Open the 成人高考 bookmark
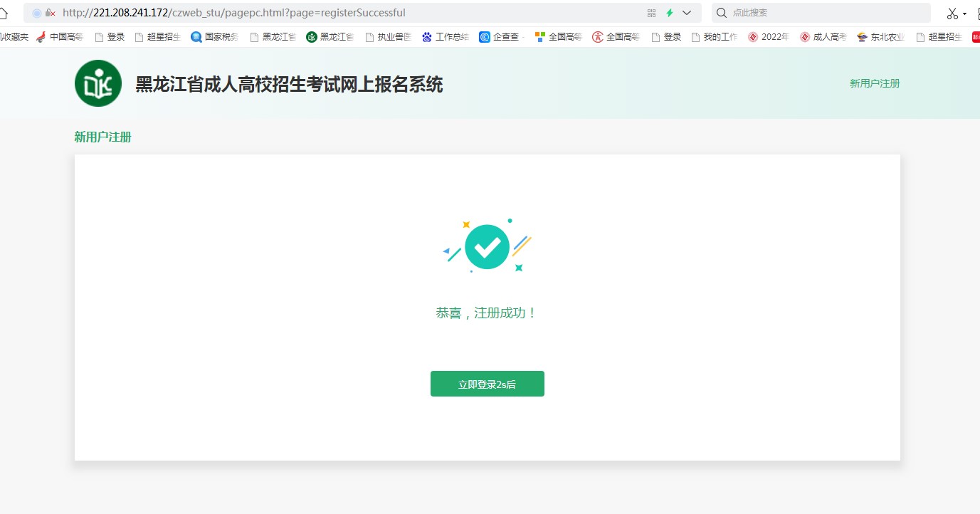Image resolution: width=980 pixels, height=514 pixels. [823, 37]
